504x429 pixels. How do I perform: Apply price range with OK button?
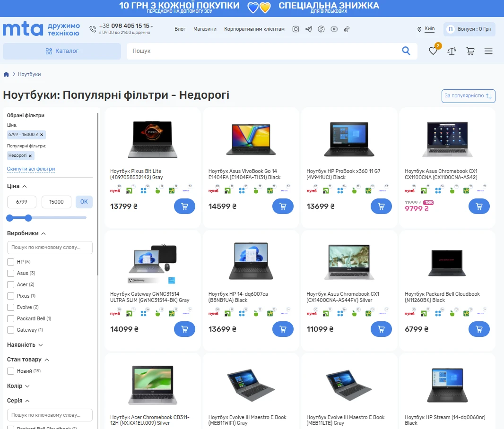pyautogui.click(x=84, y=202)
